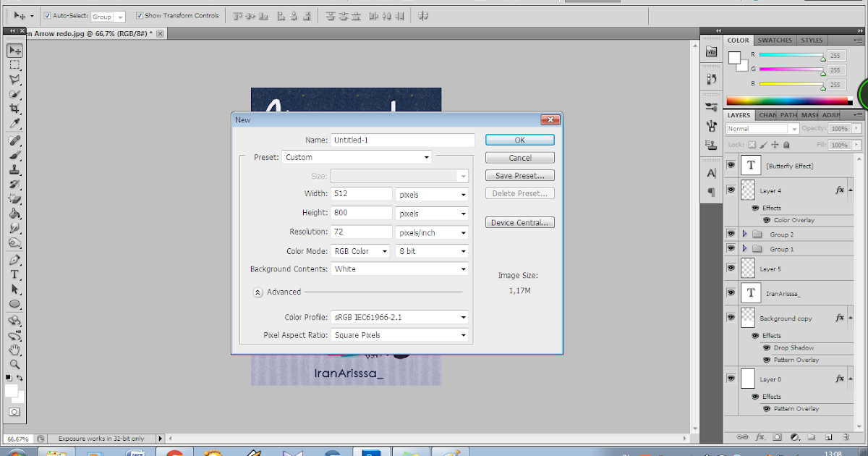
Task: Open the Pixel Aspect Ratio dropdown
Action: click(400, 335)
